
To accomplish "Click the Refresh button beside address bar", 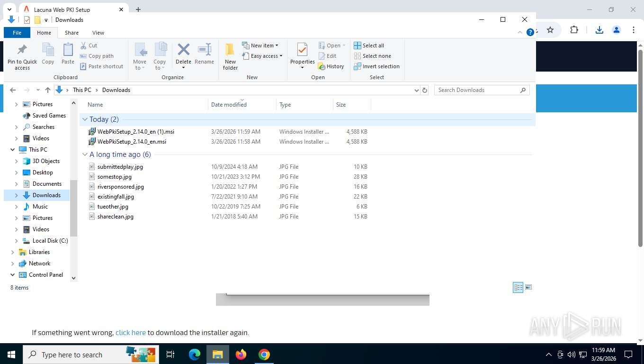I will click(425, 90).
